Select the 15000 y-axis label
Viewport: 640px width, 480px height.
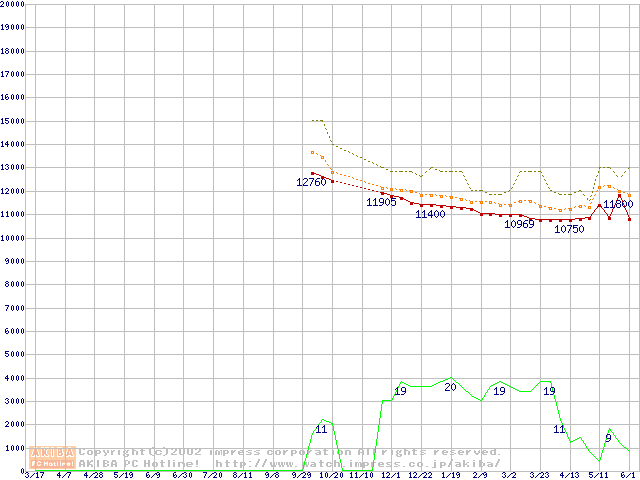[12, 121]
